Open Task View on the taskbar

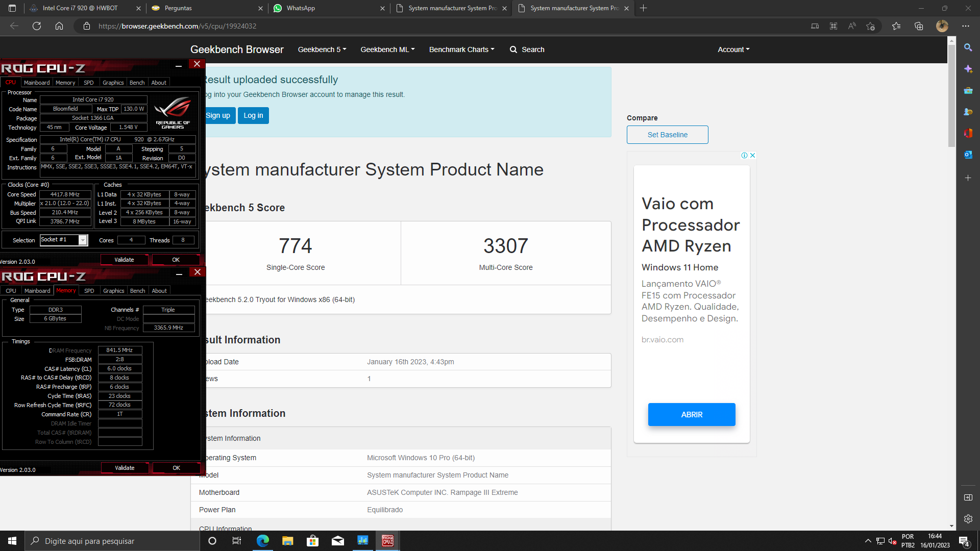click(x=236, y=541)
